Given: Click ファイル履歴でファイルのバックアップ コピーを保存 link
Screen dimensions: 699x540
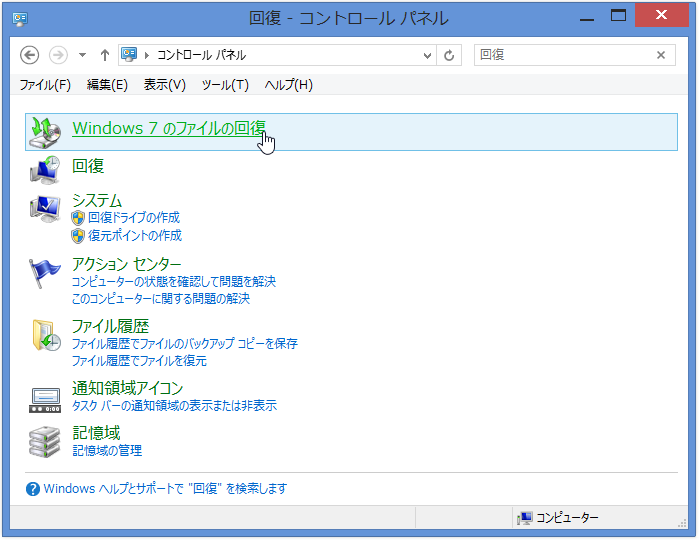Looking at the screenshot, I should coord(185,344).
